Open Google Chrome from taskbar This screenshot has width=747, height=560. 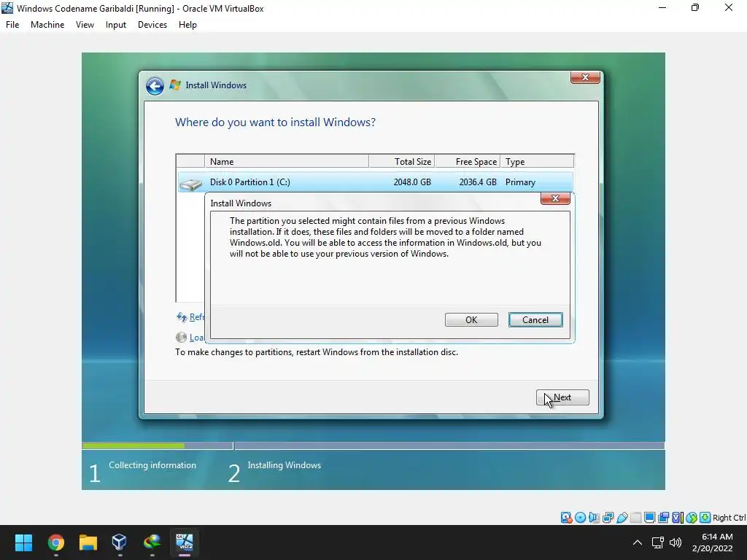55,542
